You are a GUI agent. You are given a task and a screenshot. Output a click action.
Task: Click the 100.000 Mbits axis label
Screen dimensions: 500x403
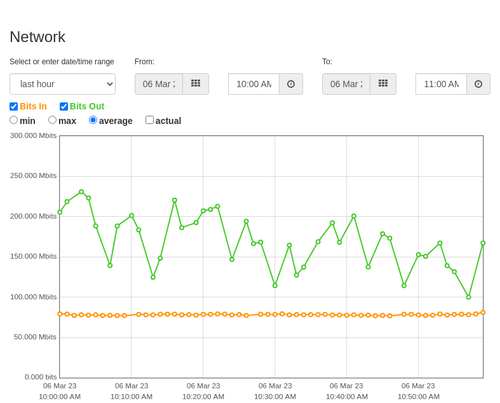coord(33,297)
